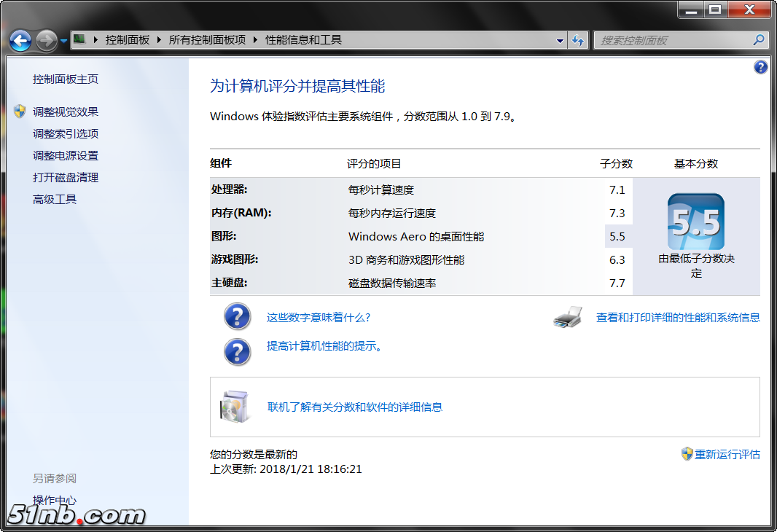Click the software box icon for online info
The width and height of the screenshot is (777, 532).
point(235,407)
